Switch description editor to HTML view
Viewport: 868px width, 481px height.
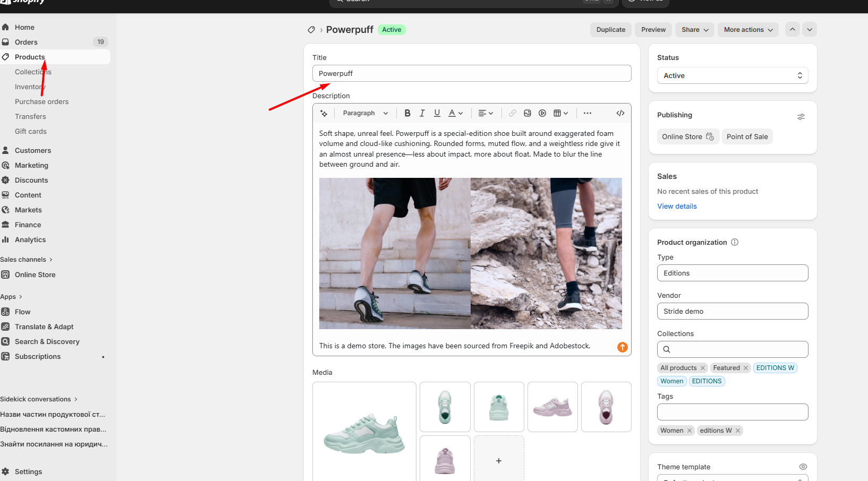[x=620, y=113]
